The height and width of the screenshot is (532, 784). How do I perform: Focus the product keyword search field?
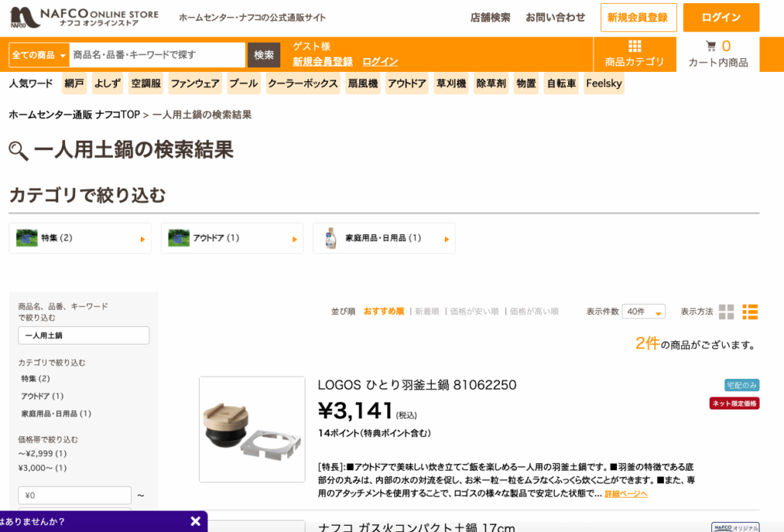point(157,55)
